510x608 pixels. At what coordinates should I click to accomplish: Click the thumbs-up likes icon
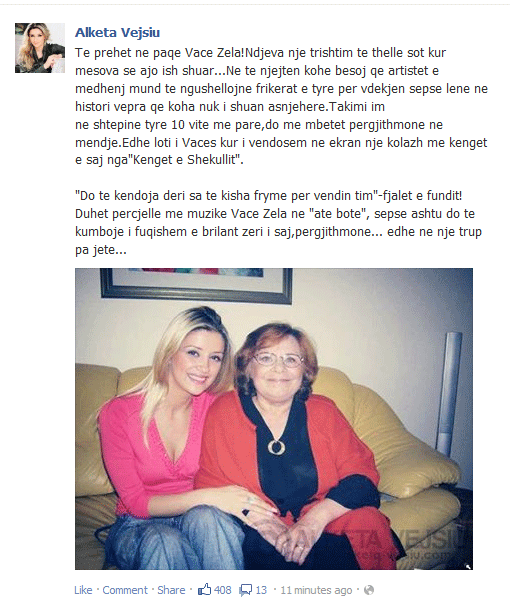coord(204,590)
